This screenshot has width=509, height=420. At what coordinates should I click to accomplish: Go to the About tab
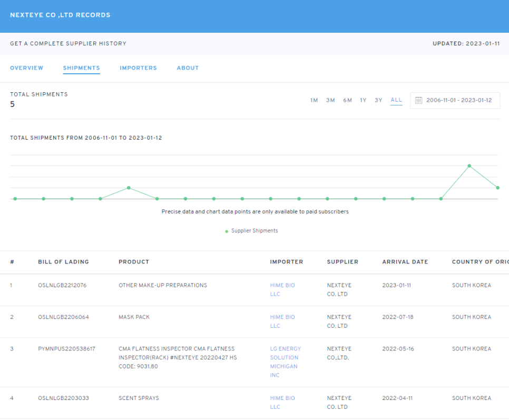(x=188, y=68)
